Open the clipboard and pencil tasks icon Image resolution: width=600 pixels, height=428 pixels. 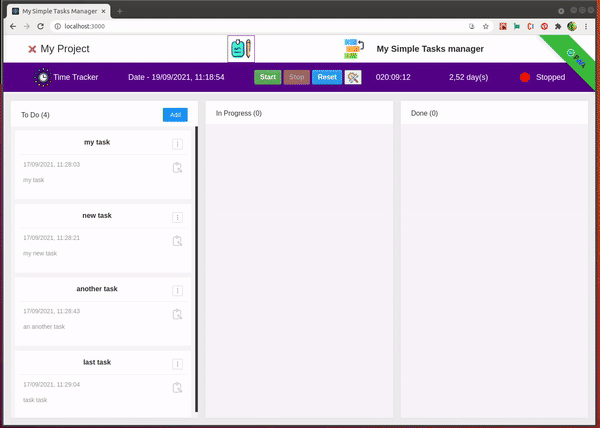241,49
